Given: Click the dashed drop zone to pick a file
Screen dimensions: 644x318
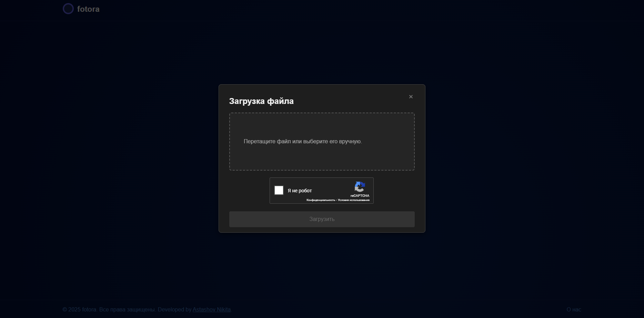Looking at the screenshot, I should [322, 142].
